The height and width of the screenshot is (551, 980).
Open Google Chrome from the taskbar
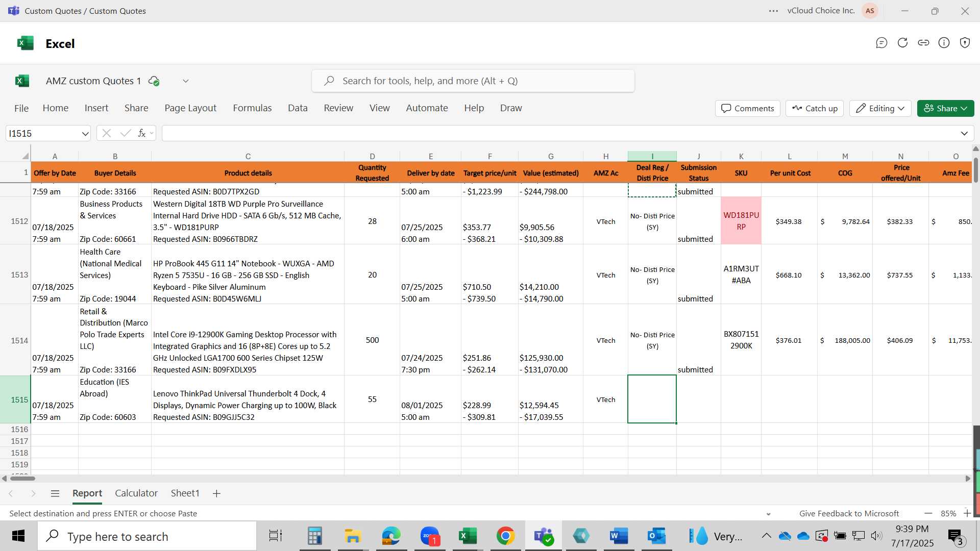click(505, 536)
